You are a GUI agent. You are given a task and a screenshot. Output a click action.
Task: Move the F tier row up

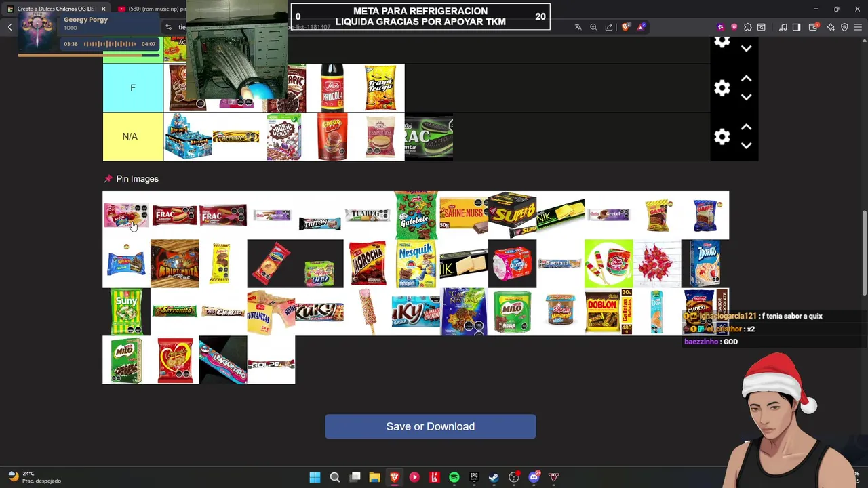tap(746, 79)
